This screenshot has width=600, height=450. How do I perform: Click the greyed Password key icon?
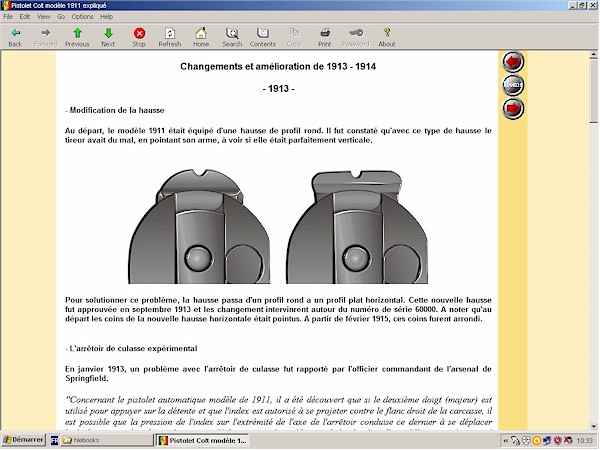click(356, 33)
